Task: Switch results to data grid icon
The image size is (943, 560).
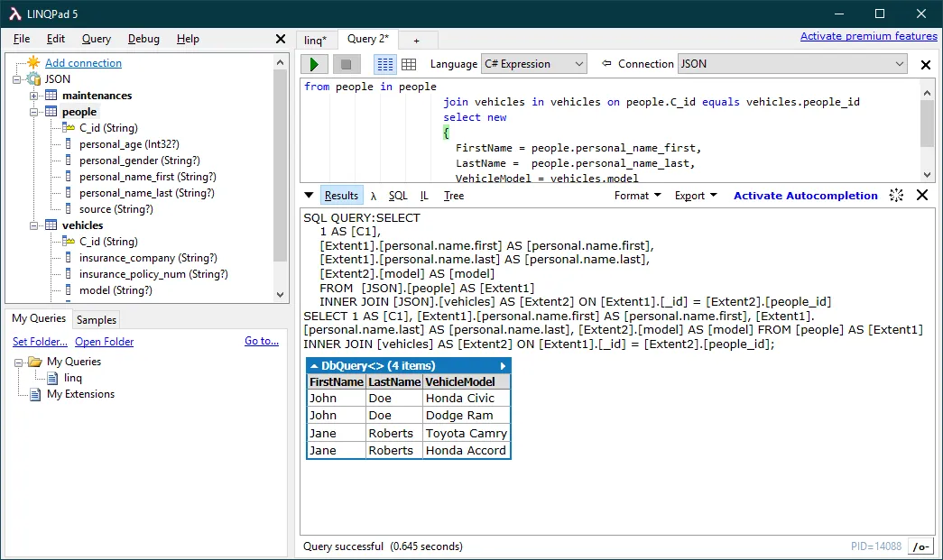Action: [x=408, y=63]
